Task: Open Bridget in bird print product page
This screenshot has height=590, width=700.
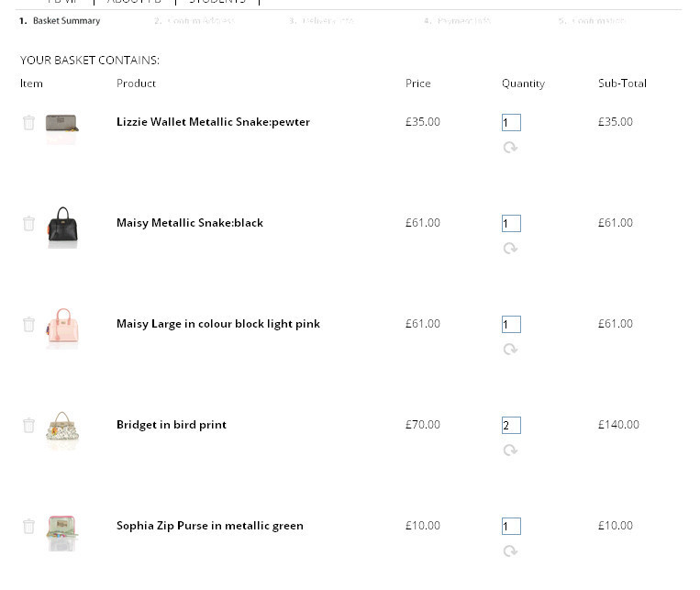Action: (x=171, y=425)
